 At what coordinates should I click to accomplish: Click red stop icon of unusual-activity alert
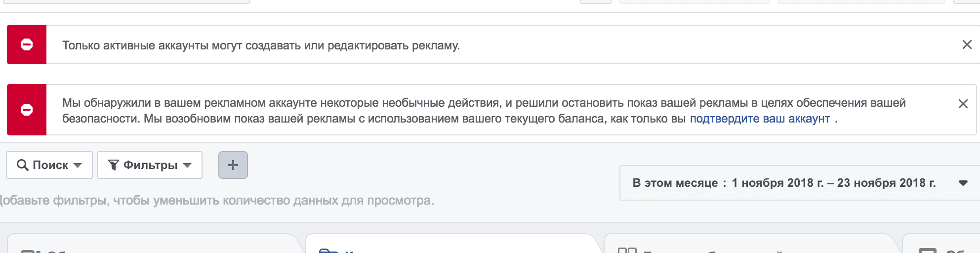point(27,110)
